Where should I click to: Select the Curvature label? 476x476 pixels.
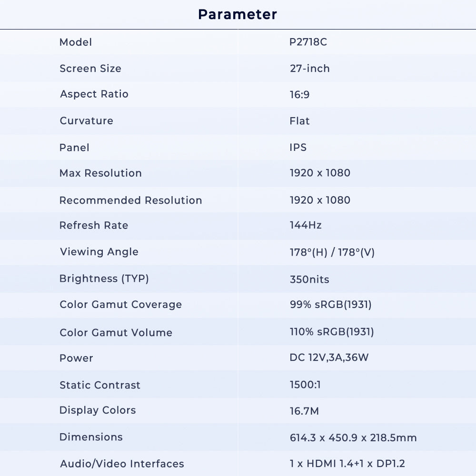click(86, 121)
